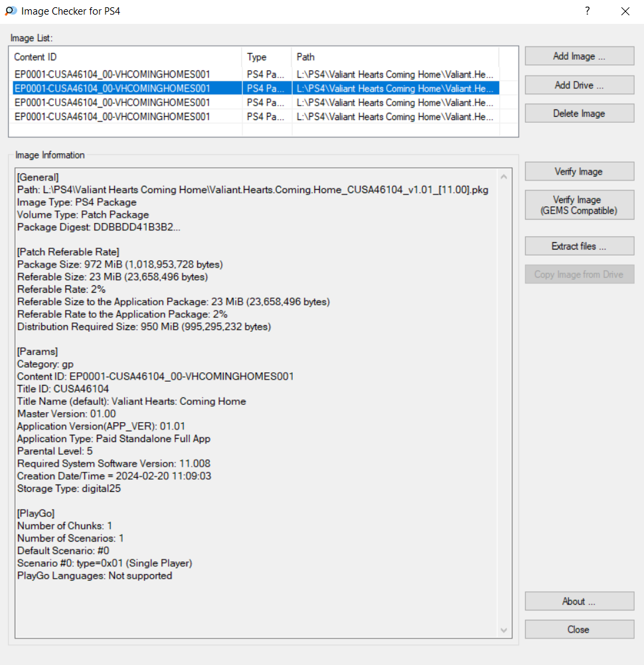Select the third image row in the list
The height and width of the screenshot is (665, 644).
256,103
